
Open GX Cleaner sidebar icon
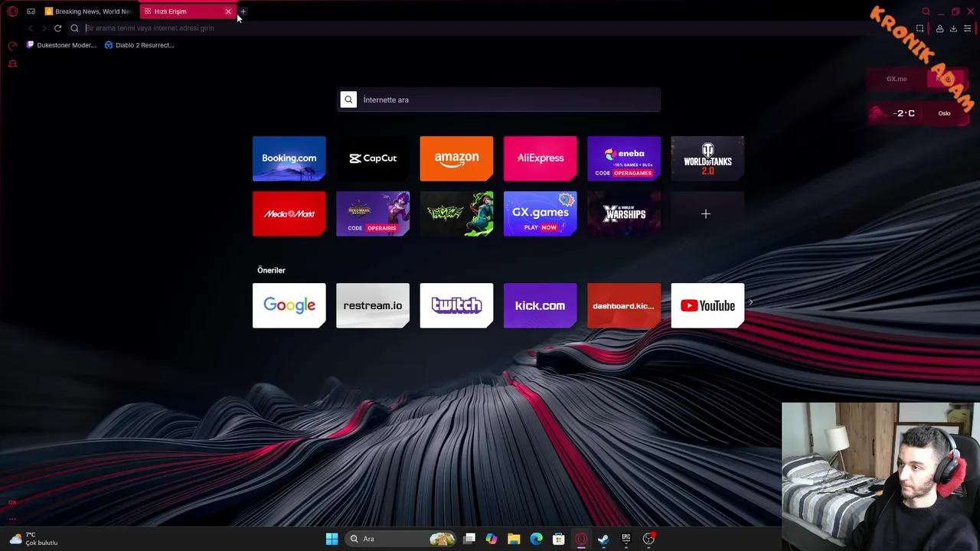12,64
